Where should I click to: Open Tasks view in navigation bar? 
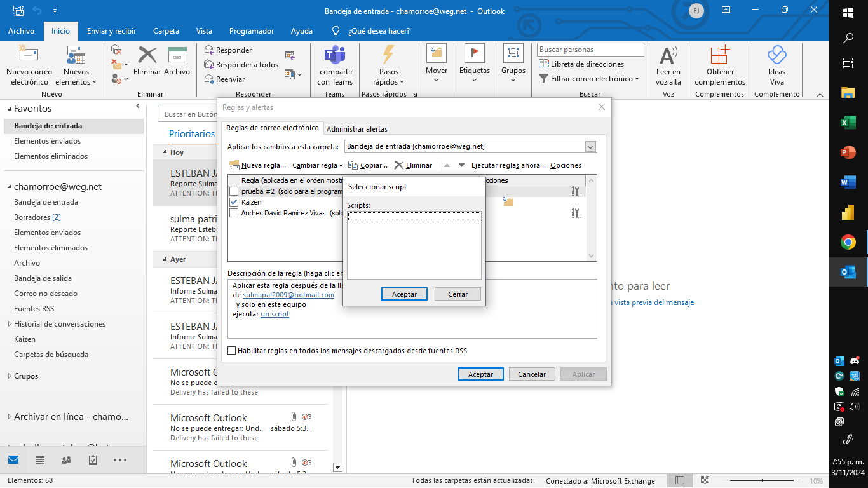click(x=93, y=460)
